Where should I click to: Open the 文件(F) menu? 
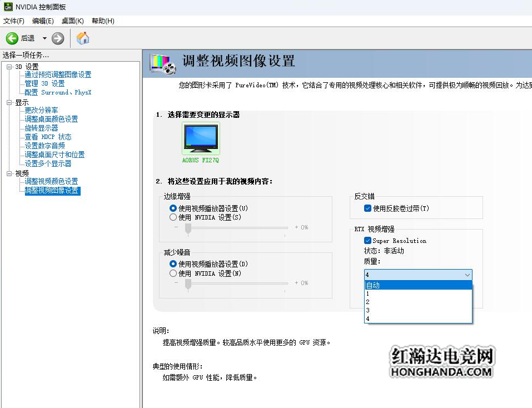[14, 21]
